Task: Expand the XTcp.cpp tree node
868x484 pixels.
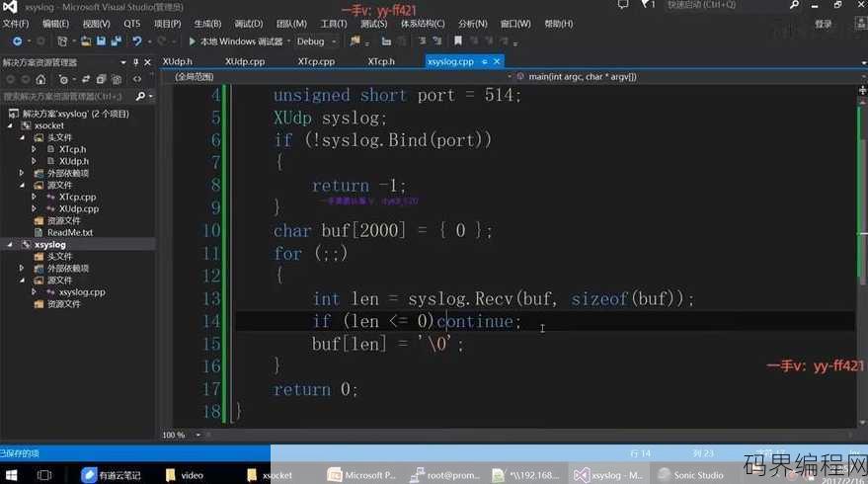Action: pyautogui.click(x=34, y=197)
